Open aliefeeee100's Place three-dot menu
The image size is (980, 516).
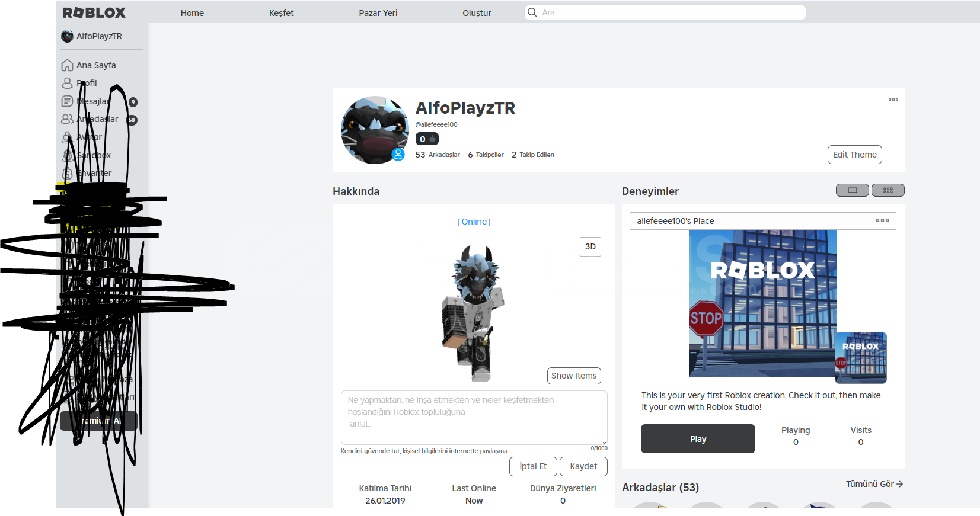(882, 220)
